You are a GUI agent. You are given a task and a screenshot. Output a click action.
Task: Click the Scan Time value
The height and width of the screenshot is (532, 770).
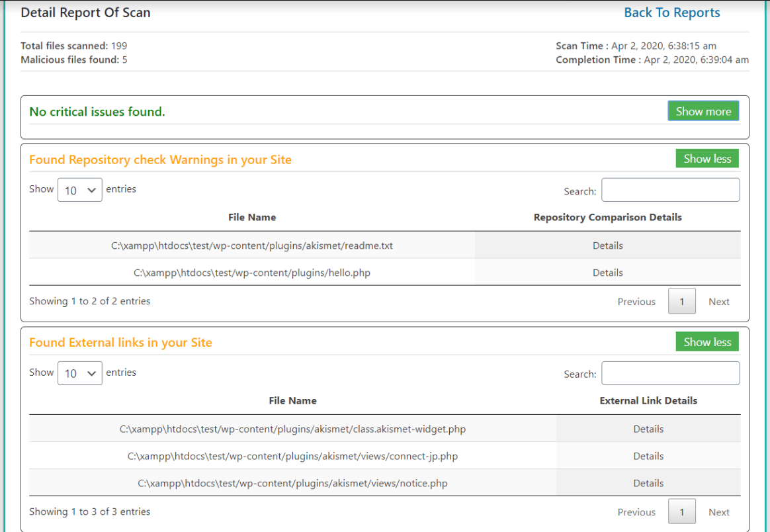[x=663, y=46]
